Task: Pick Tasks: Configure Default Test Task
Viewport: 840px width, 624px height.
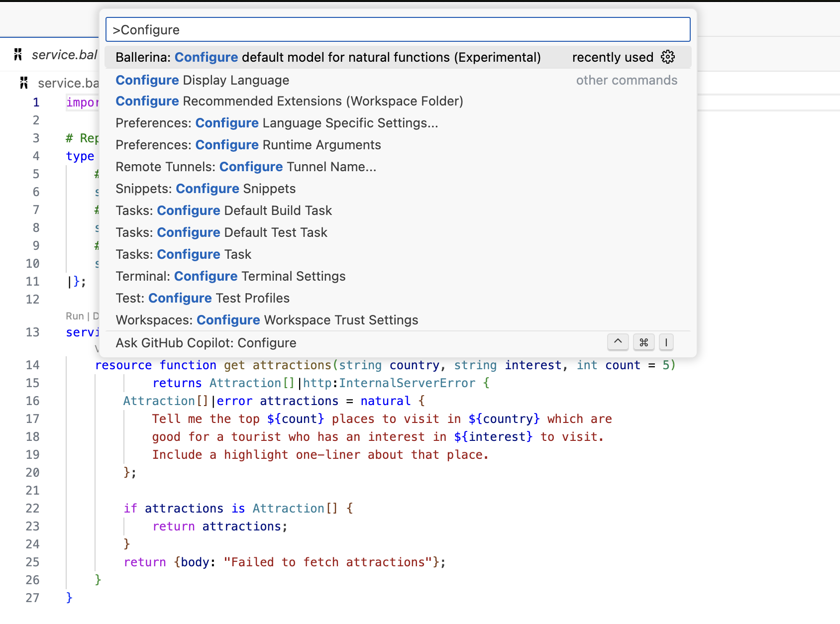Action: 398,232
